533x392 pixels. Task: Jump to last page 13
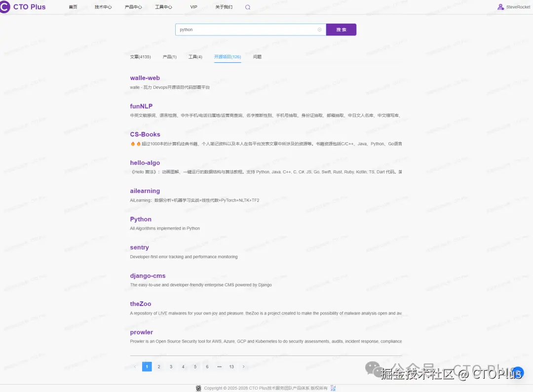231,366
